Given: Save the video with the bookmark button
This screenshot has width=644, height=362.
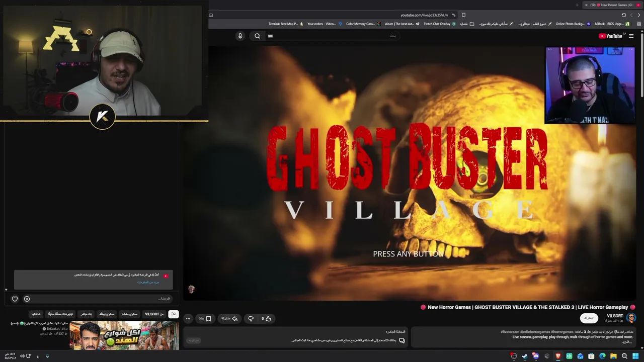Looking at the screenshot, I should 205,318.
